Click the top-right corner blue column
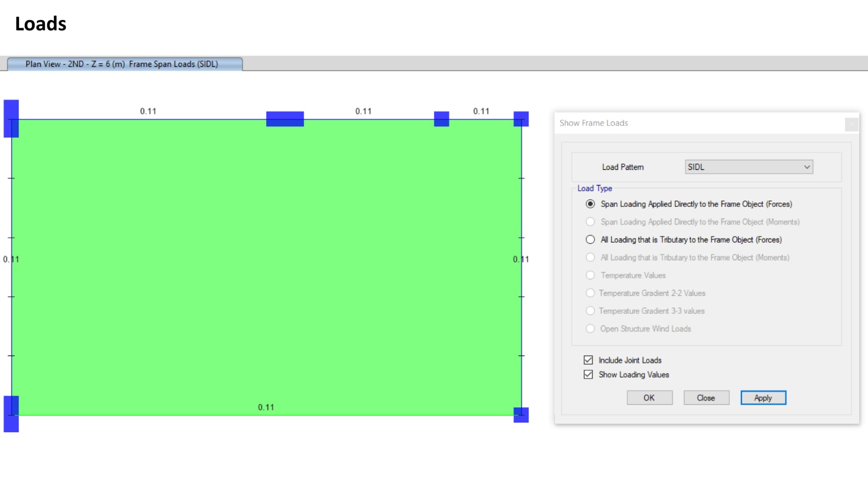 [x=521, y=119]
